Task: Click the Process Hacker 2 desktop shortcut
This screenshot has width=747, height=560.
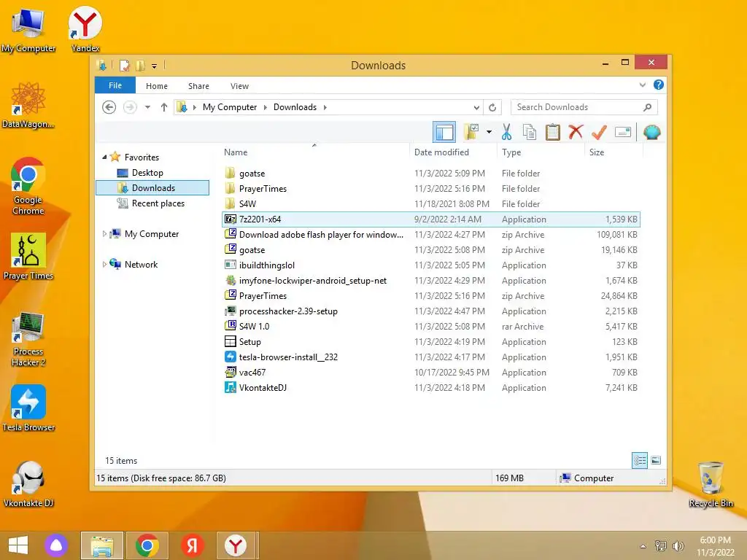Action: pyautogui.click(x=28, y=338)
